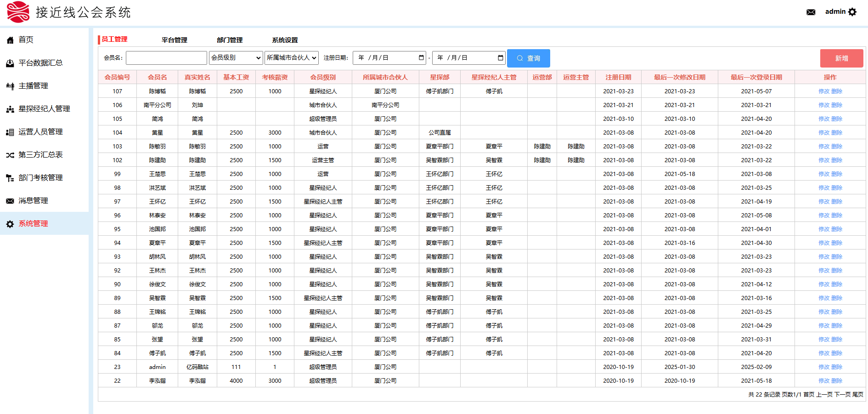Select 4000 salary cell for 李泓锴
The width and height of the screenshot is (868, 414).
(236, 381)
